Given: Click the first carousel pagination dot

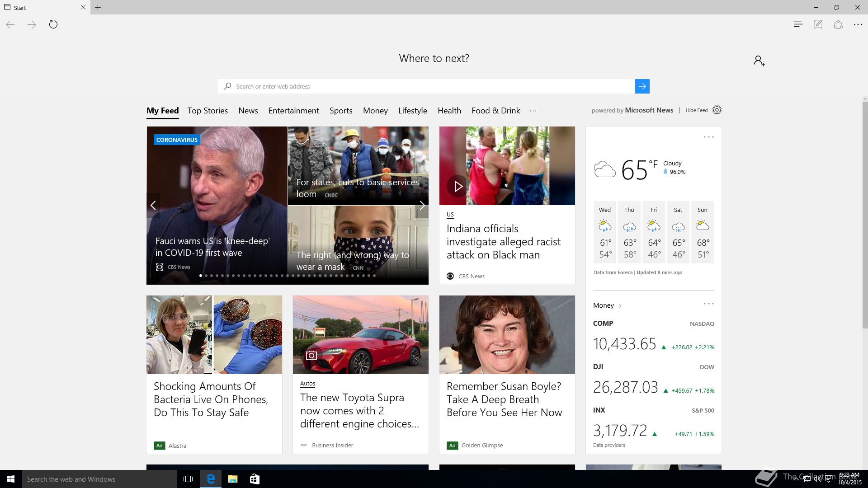Looking at the screenshot, I should [x=201, y=276].
